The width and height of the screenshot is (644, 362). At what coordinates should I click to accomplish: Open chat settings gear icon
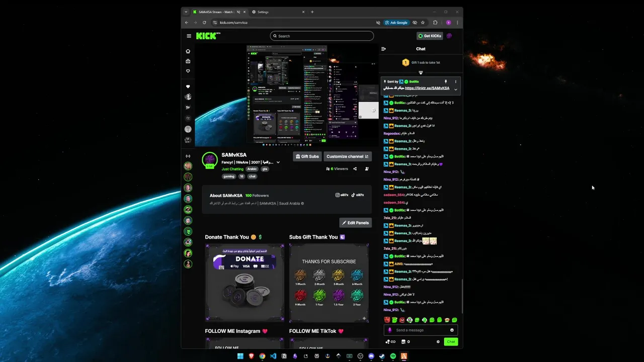click(x=438, y=341)
